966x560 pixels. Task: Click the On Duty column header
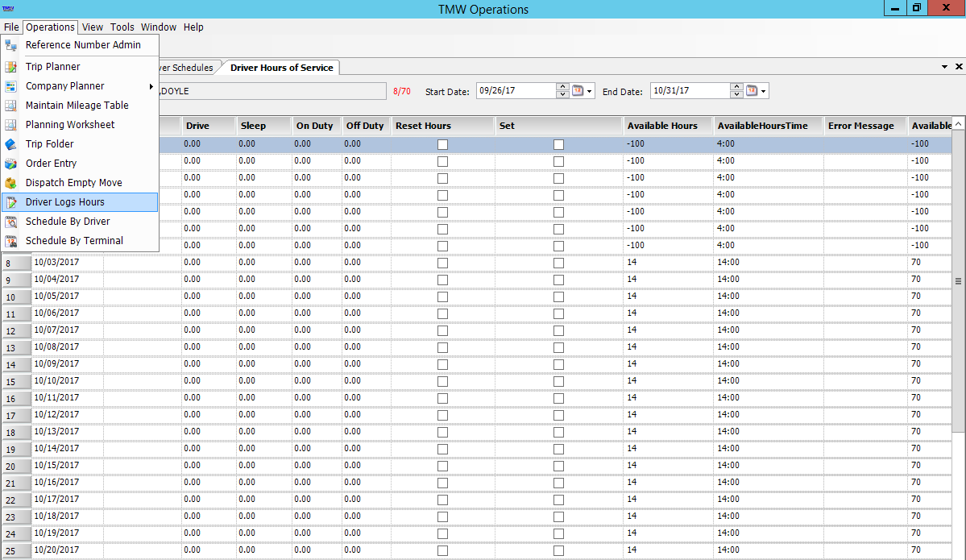[x=317, y=126]
